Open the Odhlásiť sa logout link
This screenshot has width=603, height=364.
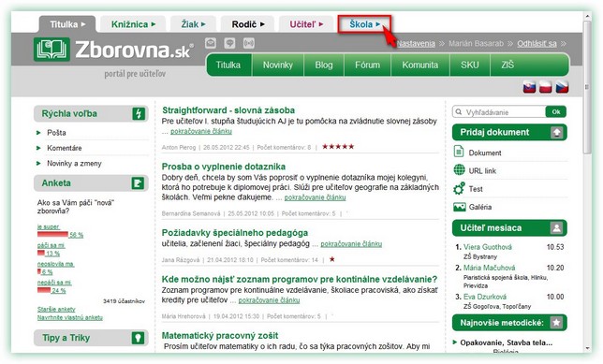point(537,43)
